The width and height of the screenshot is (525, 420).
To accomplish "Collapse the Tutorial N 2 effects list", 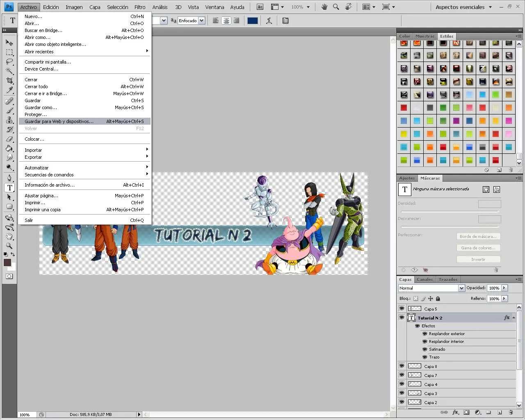I will (514, 318).
